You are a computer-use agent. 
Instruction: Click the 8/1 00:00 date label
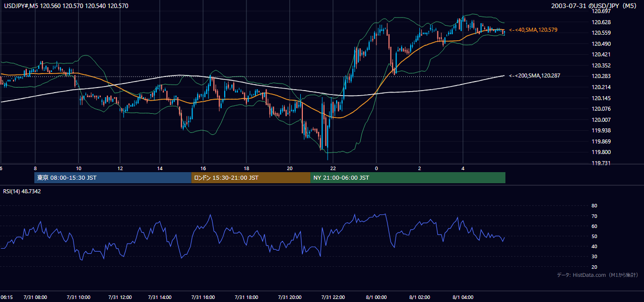375,297
